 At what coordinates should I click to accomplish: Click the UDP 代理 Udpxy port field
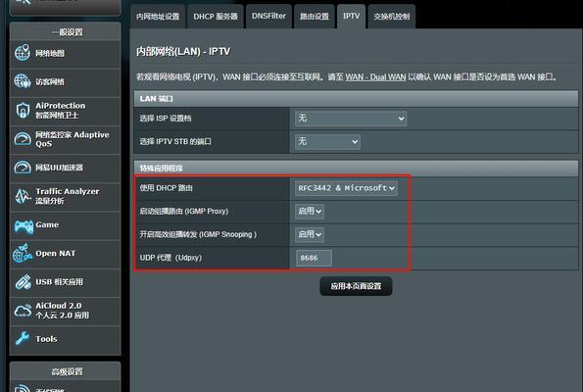[314, 258]
